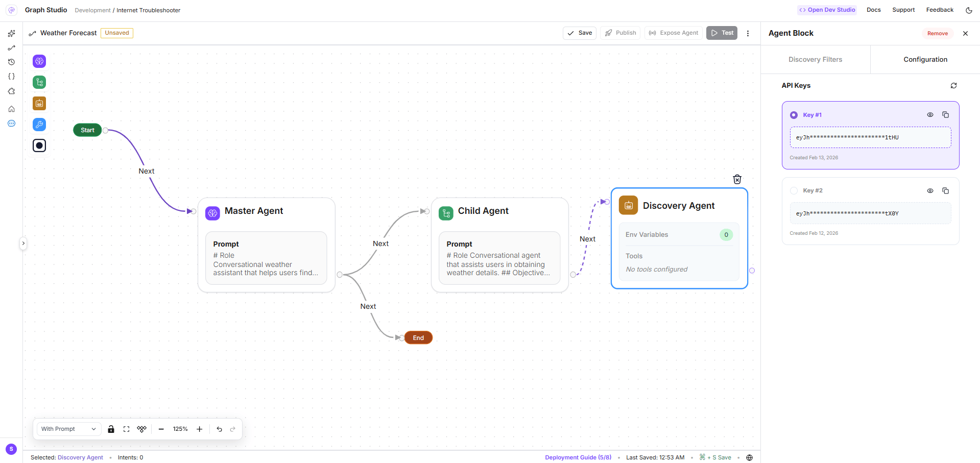Auto-arrange layout of graph nodes
Screen dimensions: 980x463
point(141,429)
